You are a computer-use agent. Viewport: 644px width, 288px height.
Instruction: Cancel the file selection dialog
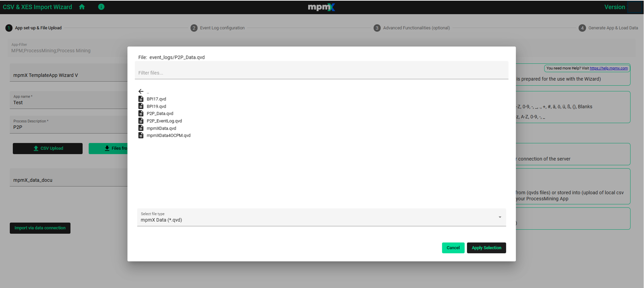tap(453, 248)
